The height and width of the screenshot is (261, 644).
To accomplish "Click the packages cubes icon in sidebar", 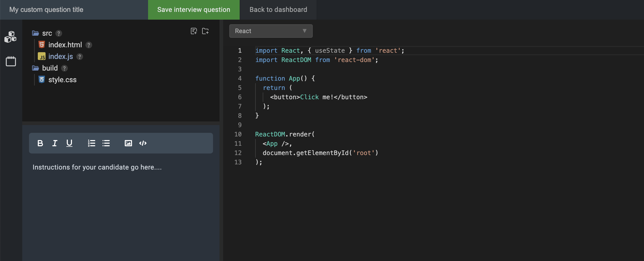I will click(10, 37).
